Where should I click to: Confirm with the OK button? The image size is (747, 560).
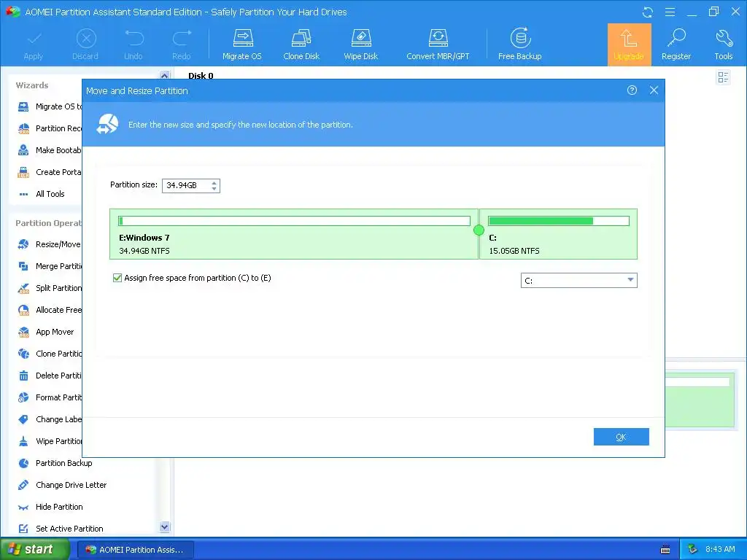[x=622, y=437]
